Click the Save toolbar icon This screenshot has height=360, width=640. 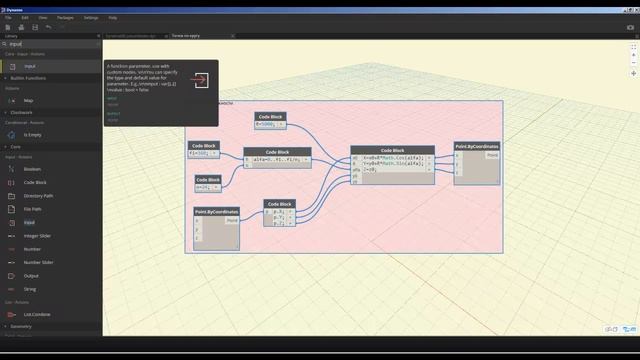pyautogui.click(x=35, y=27)
